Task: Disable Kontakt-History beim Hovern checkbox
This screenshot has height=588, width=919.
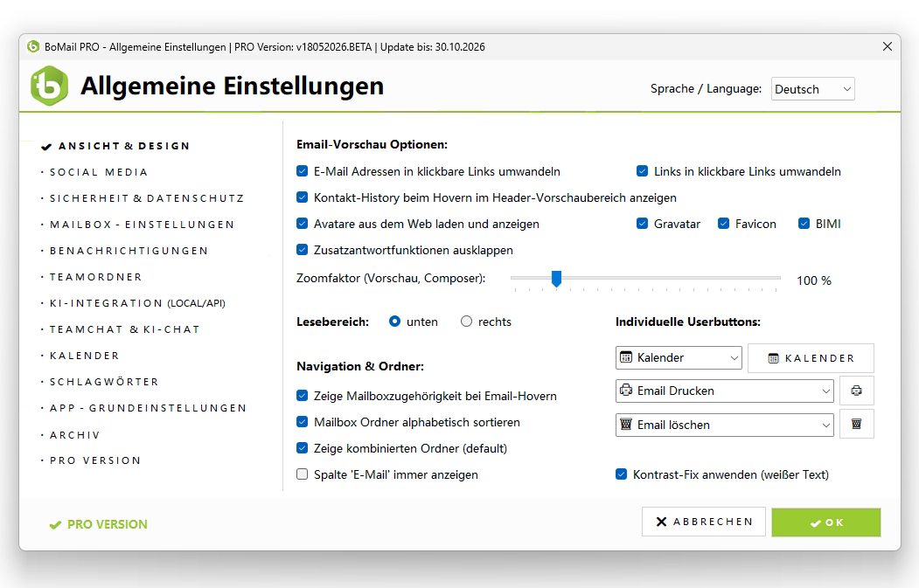Action: 302,197
